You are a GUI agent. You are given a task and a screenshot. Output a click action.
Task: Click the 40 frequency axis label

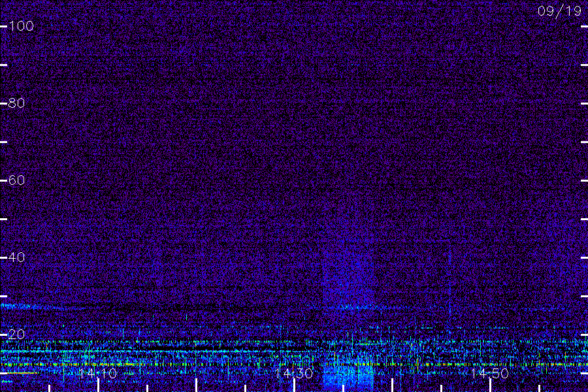[17, 257]
